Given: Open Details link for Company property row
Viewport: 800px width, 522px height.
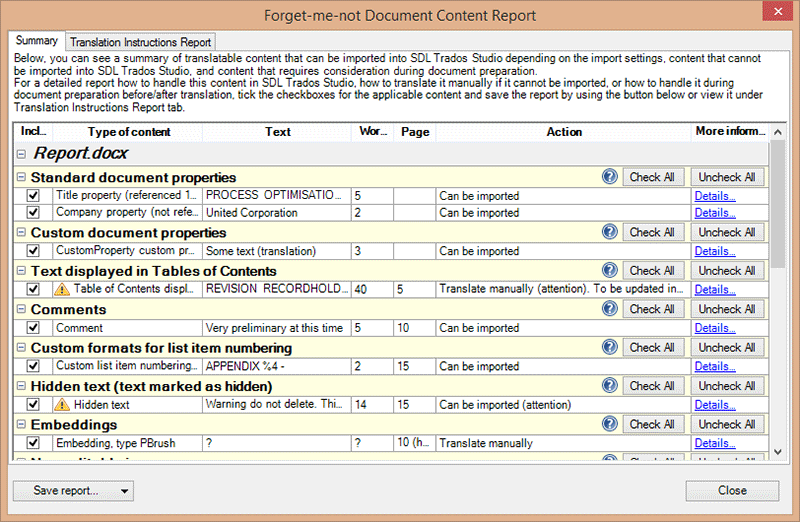Looking at the screenshot, I should (x=715, y=213).
